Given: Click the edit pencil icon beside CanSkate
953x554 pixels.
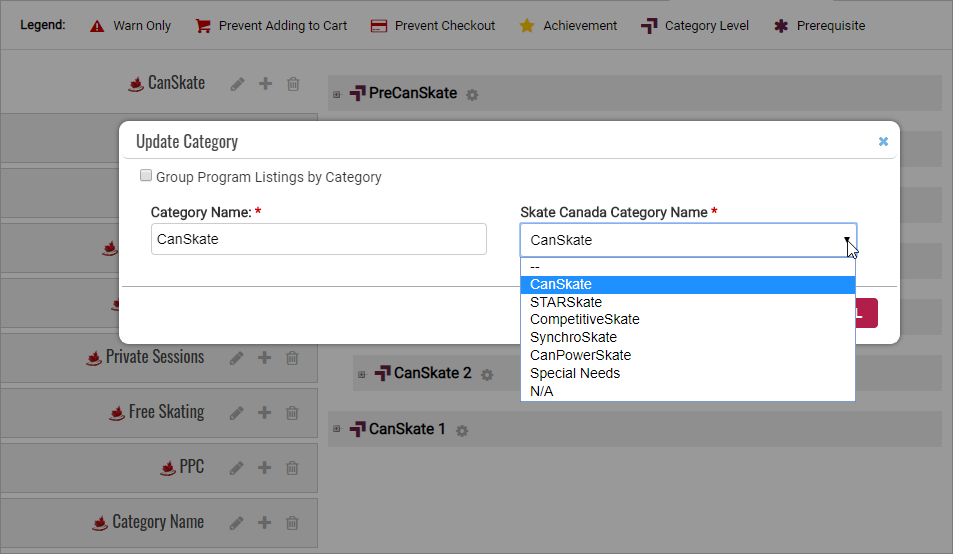Looking at the screenshot, I should tap(237, 84).
